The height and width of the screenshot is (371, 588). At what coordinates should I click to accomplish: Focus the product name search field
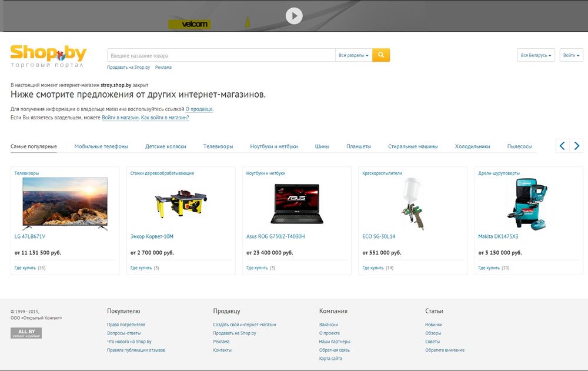click(x=221, y=55)
